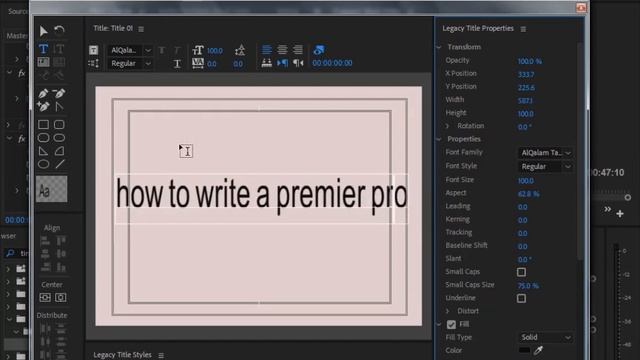
Task: Select the Rectangle shape tool
Action: pyautogui.click(x=43, y=124)
